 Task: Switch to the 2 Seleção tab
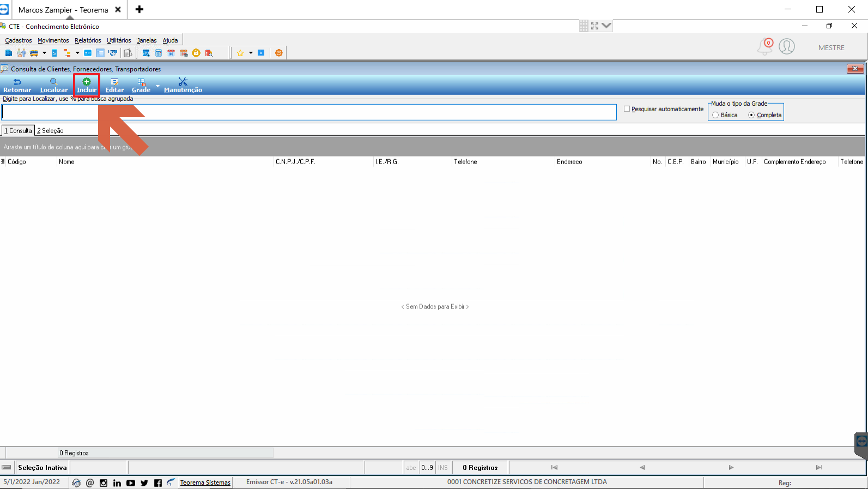[50, 131]
